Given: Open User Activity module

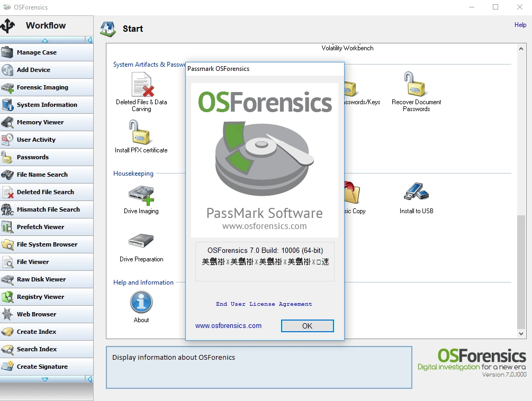Looking at the screenshot, I should pyautogui.click(x=47, y=140).
